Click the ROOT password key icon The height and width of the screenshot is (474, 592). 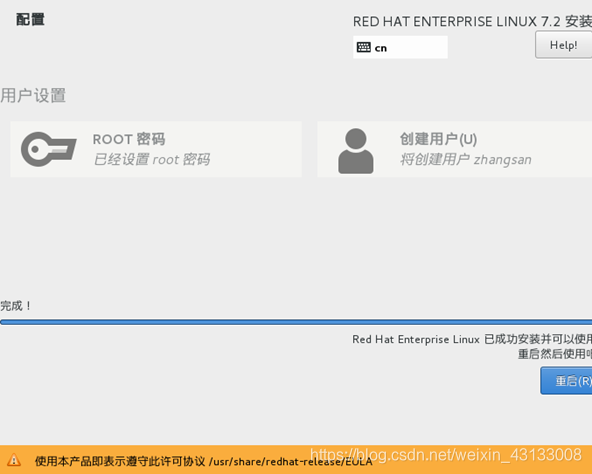(49, 149)
